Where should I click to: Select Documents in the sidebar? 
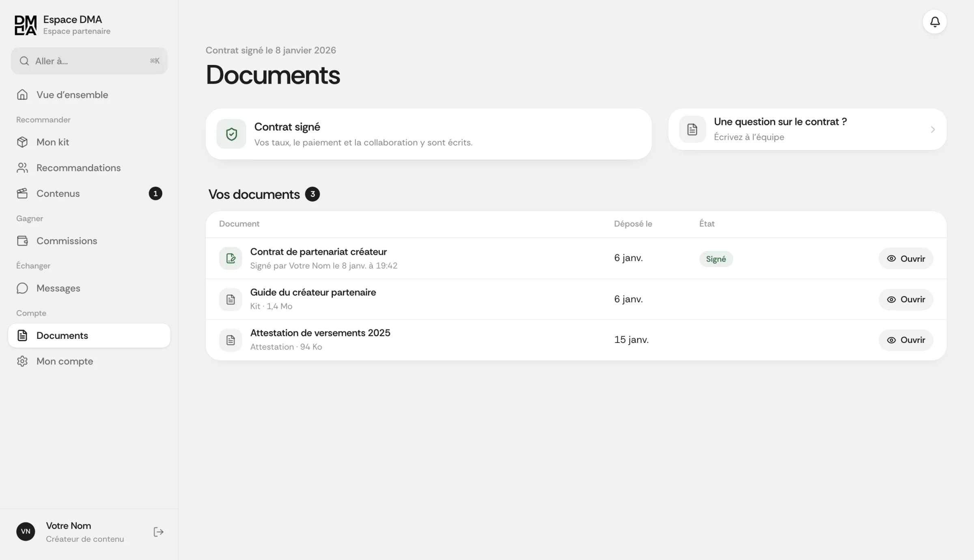(89, 336)
